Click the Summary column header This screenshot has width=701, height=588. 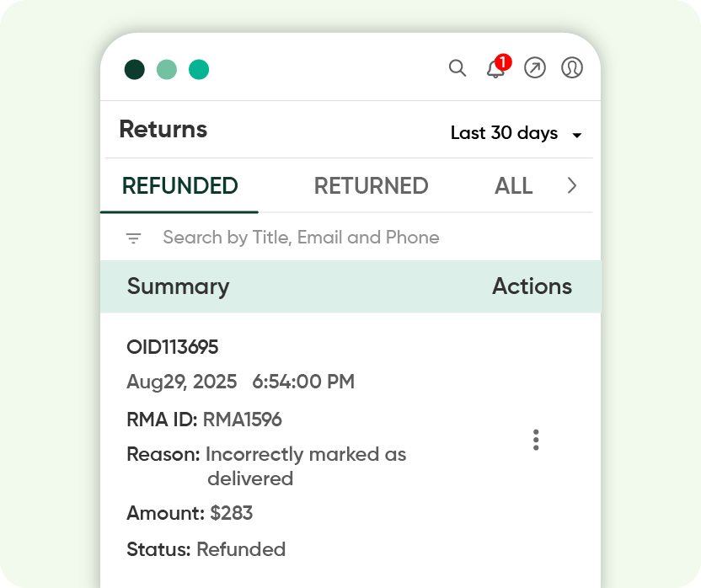tap(178, 286)
